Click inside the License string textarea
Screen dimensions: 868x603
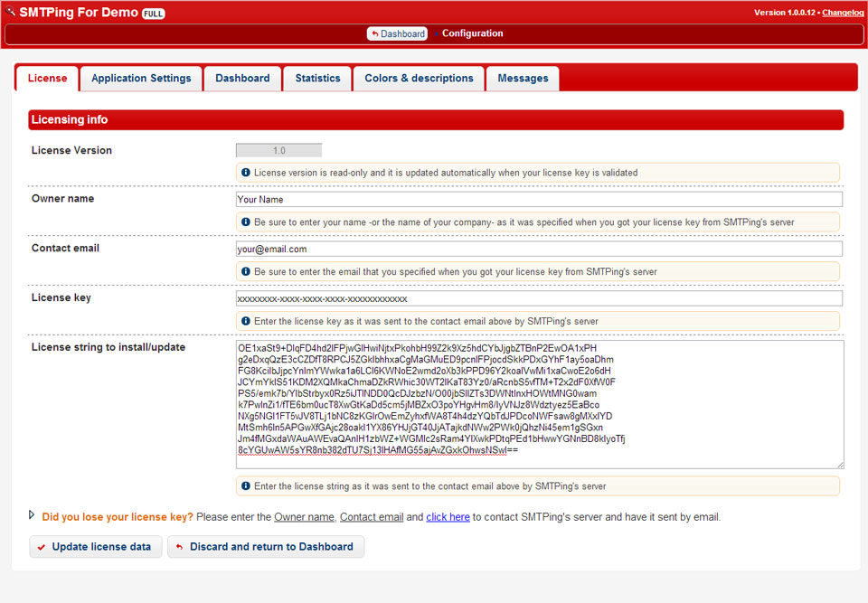[540, 404]
